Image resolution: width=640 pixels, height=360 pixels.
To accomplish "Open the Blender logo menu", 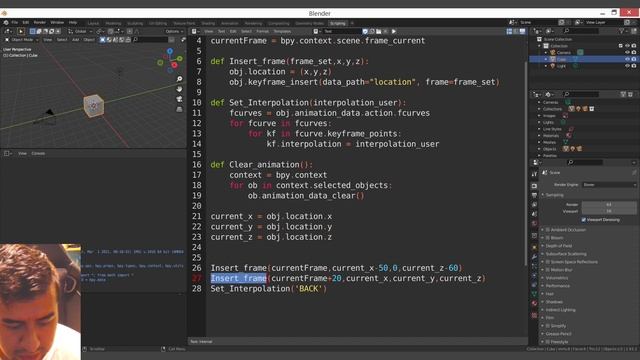I will (6, 22).
